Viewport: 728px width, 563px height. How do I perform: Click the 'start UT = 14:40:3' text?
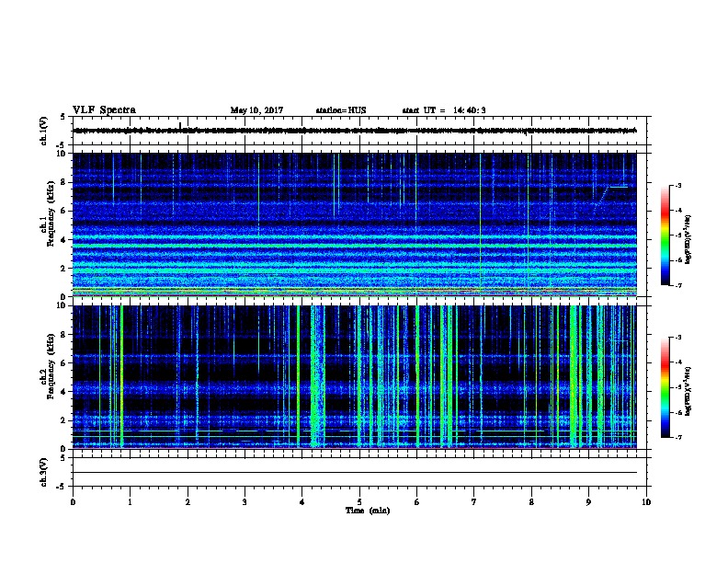pyautogui.click(x=444, y=110)
